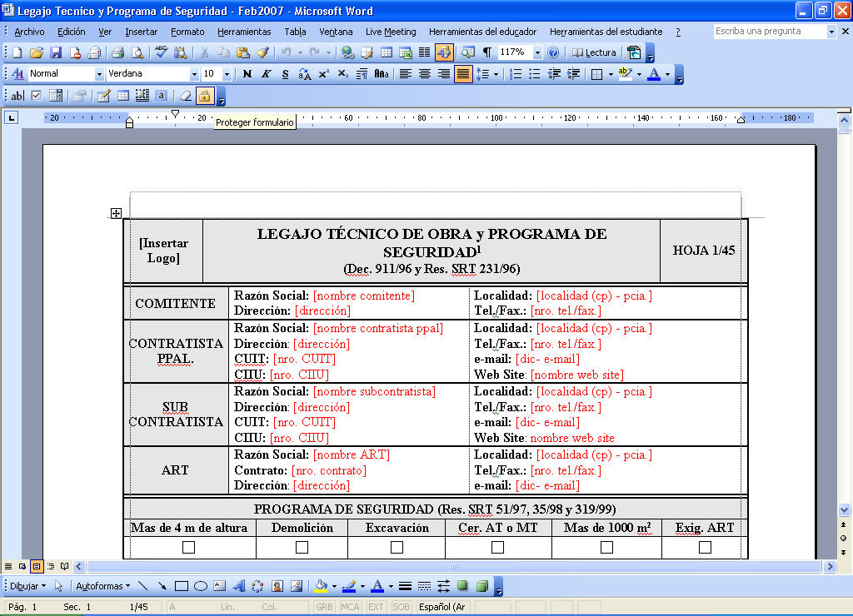853x616 pixels.
Task: Tick the Excavación checkbox
Action: pyautogui.click(x=397, y=547)
